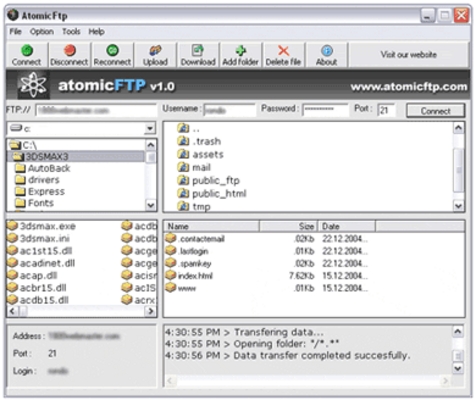Click remote folder list scroll-up arrow
The image size is (476, 400).
tap(459, 128)
